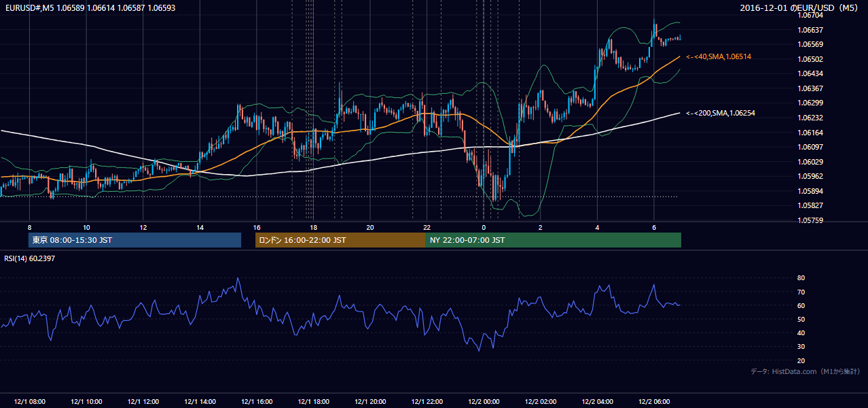This screenshot has height=408, width=868.
Task: Click the 12/1 14:00 time label
Action: (200, 402)
